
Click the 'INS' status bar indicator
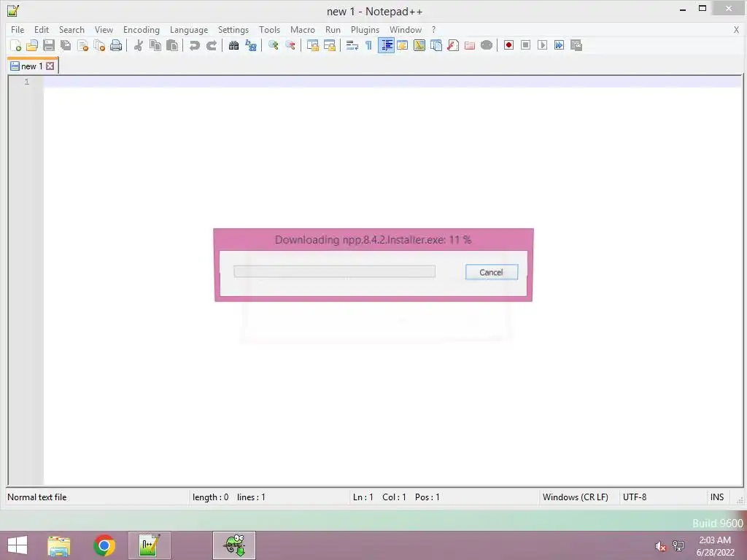(x=717, y=497)
